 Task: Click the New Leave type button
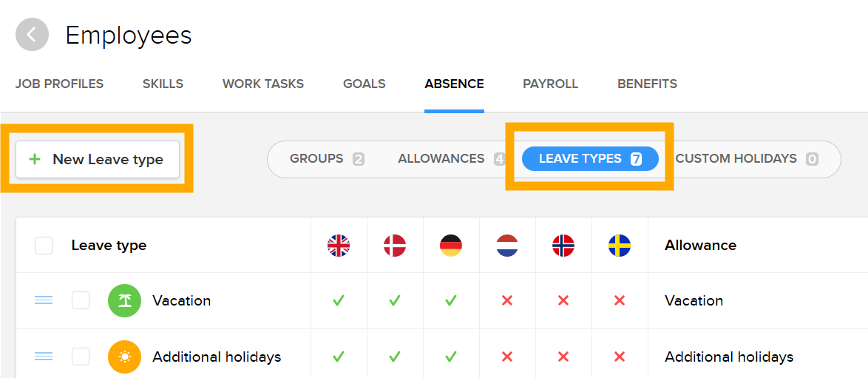(x=98, y=159)
